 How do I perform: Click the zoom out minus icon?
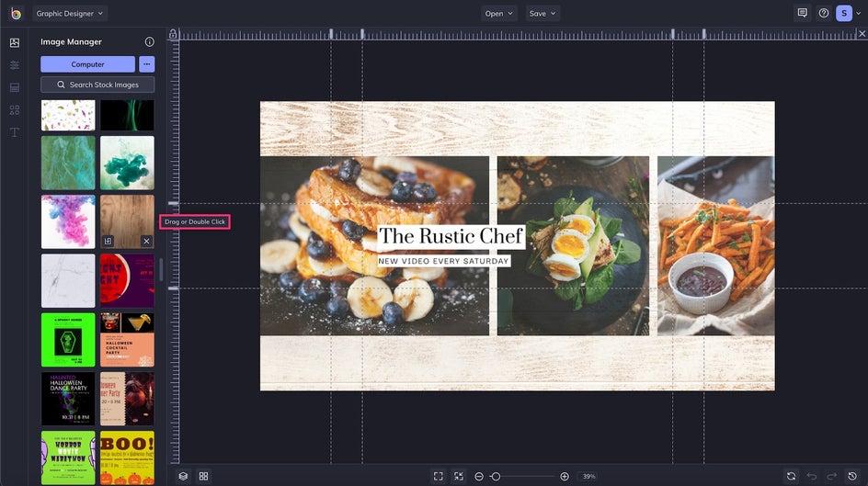click(x=479, y=476)
